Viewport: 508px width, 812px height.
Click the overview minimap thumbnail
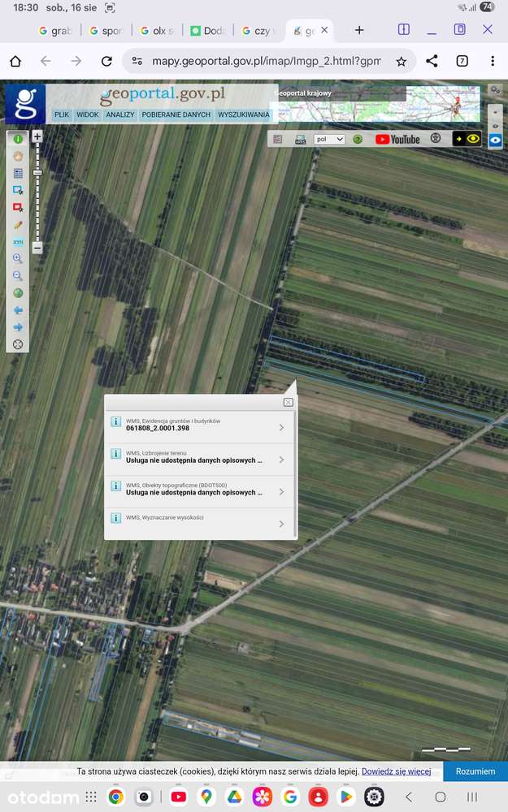click(x=377, y=105)
